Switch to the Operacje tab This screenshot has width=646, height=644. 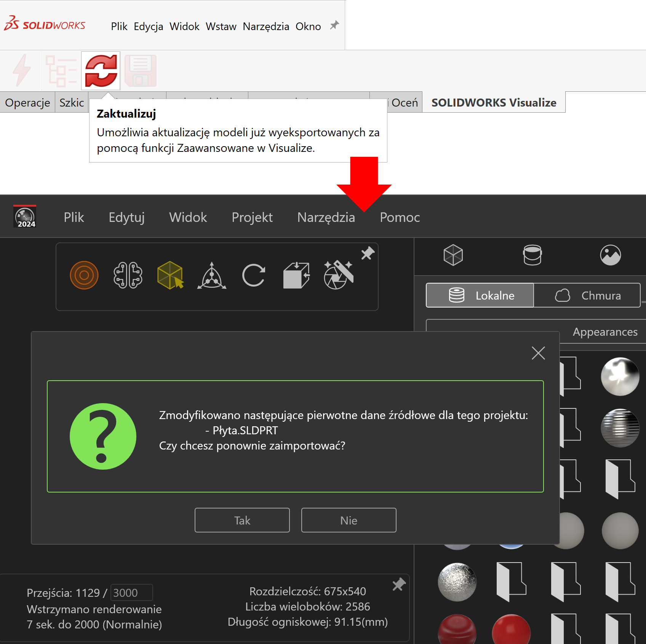(x=27, y=102)
